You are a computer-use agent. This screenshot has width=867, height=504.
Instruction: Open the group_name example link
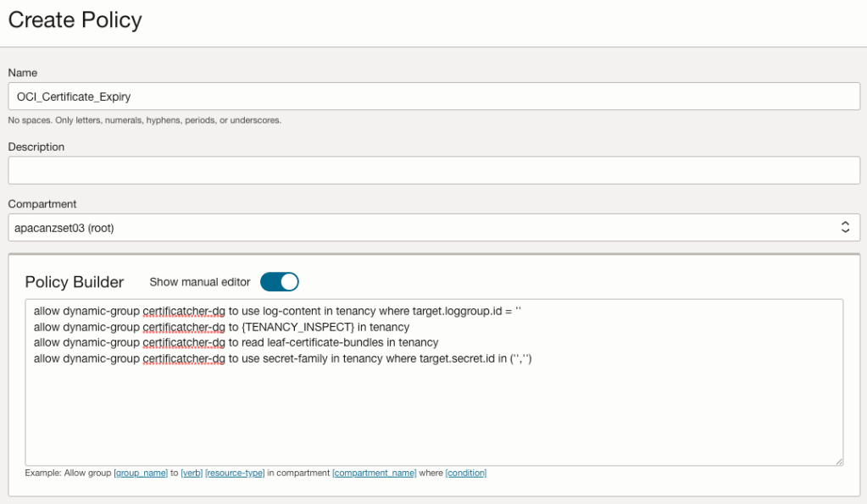pos(141,473)
